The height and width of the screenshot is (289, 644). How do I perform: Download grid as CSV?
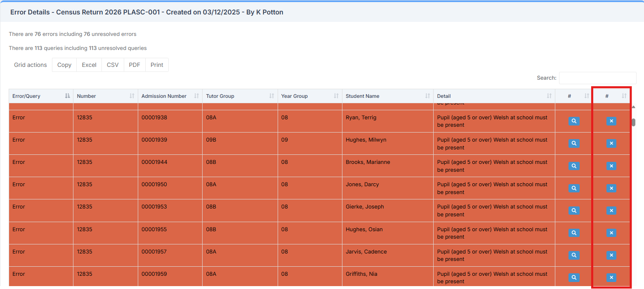tap(113, 65)
